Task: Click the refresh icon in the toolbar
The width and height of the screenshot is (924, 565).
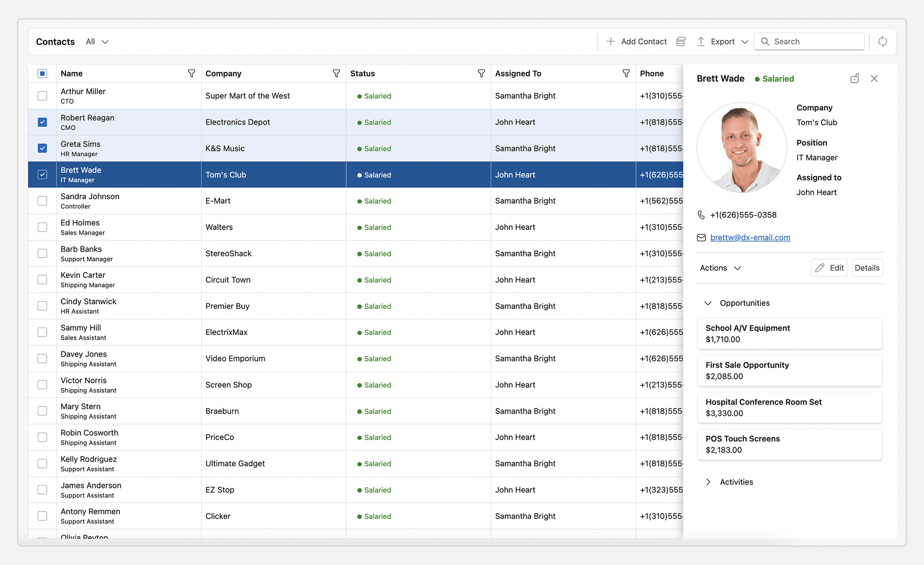Action: point(882,41)
